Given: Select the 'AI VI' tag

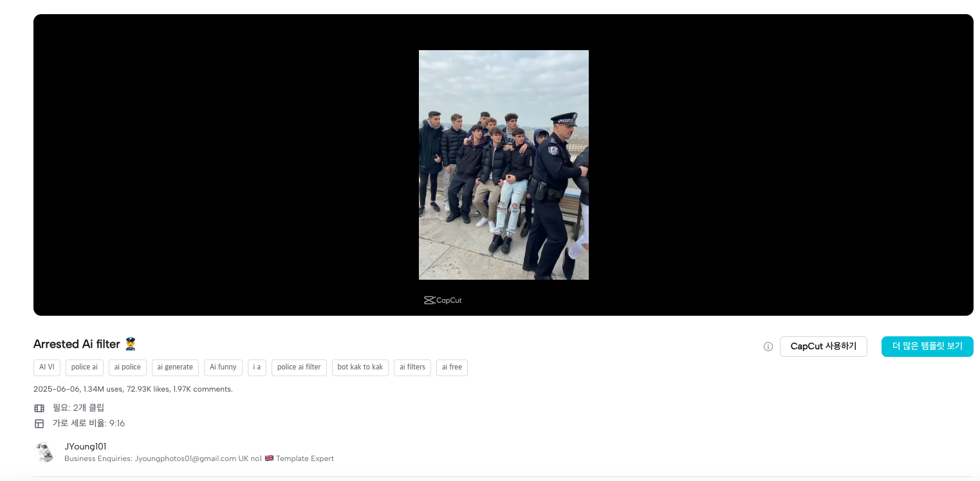Looking at the screenshot, I should coord(47,368).
